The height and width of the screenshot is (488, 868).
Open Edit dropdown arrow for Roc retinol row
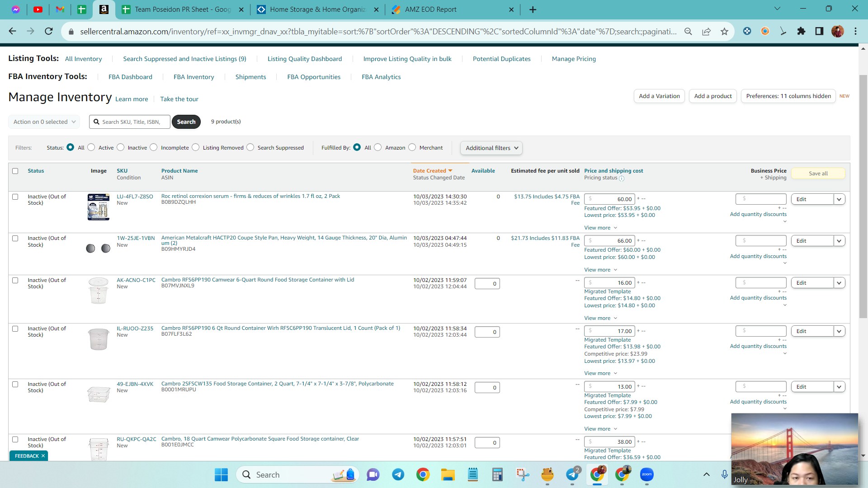click(x=840, y=199)
